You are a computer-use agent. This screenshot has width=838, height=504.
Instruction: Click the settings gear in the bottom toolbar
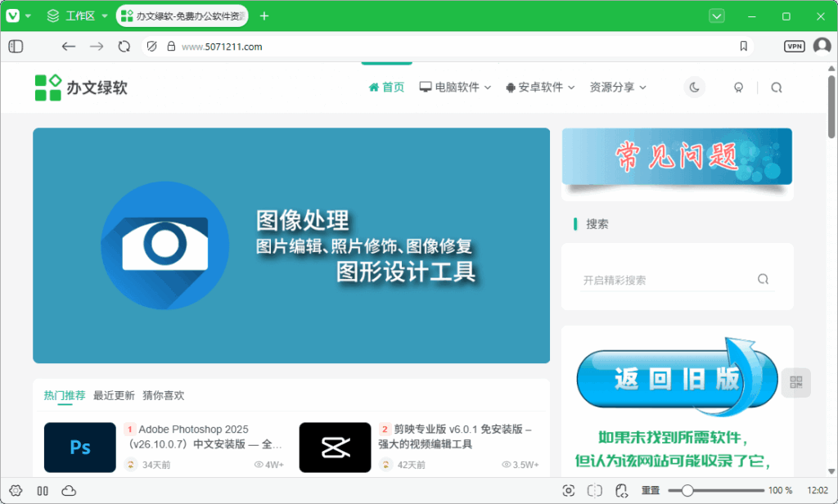[x=17, y=490]
